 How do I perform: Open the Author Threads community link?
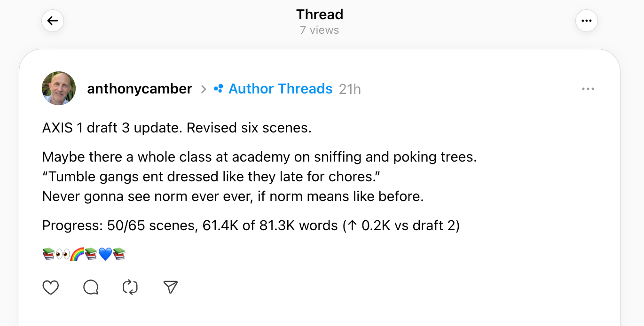tap(280, 89)
